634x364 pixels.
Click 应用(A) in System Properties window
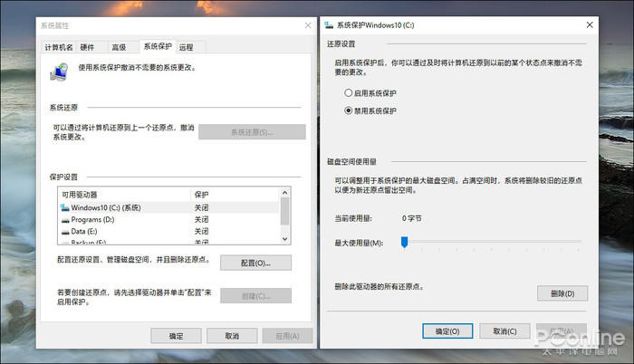[x=287, y=336]
